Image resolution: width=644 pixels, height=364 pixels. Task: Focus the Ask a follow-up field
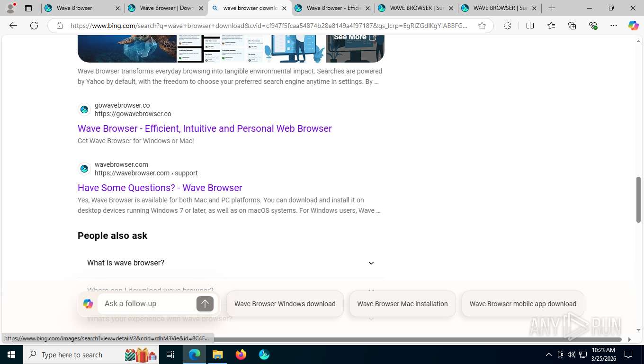(x=147, y=304)
